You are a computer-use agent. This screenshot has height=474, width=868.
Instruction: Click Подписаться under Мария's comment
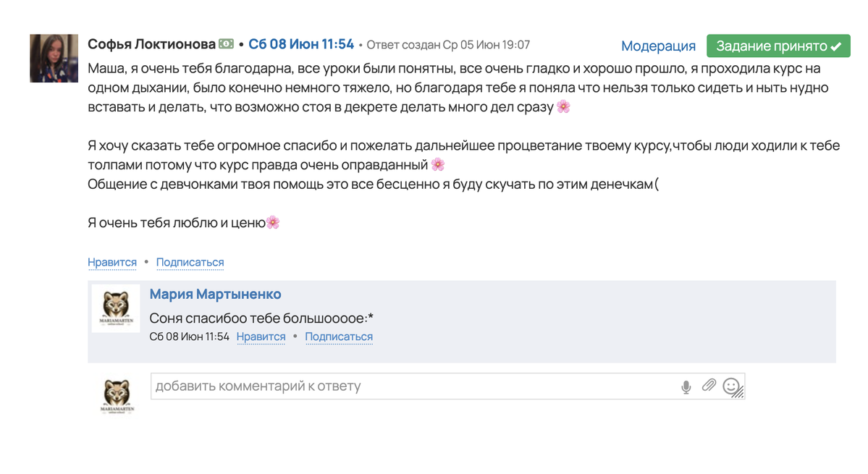pos(339,337)
